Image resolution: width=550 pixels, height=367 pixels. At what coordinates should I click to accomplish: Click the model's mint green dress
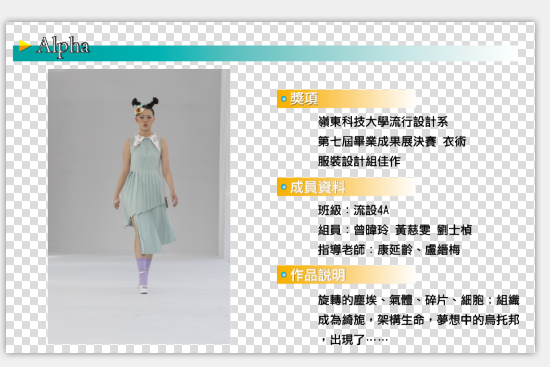click(x=147, y=196)
